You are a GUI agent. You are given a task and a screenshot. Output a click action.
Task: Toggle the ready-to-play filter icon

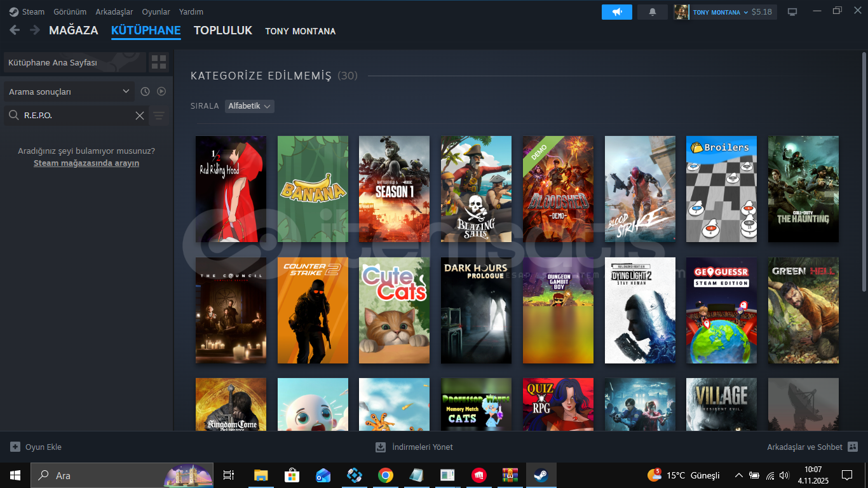pos(161,91)
